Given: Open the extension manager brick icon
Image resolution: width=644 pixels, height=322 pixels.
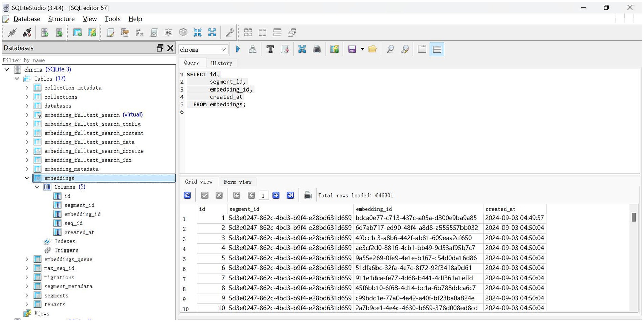Looking at the screenshot, I should coord(183,33).
